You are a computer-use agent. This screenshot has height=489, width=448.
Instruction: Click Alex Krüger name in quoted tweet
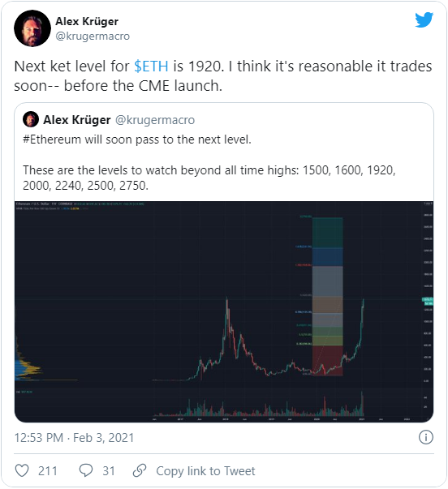click(77, 120)
